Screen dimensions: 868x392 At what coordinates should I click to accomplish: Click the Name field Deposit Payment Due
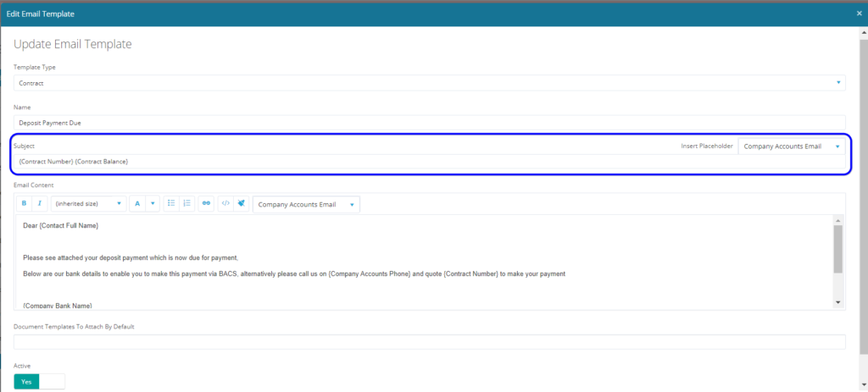[430, 123]
